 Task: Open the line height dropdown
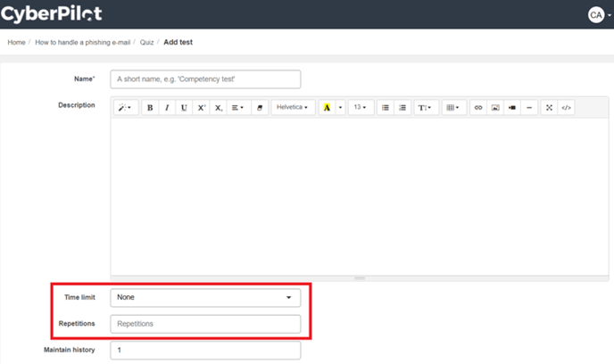(x=425, y=108)
